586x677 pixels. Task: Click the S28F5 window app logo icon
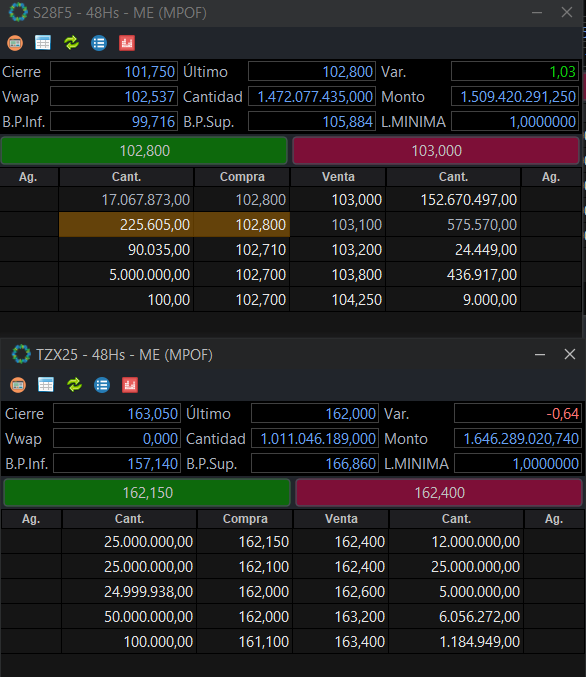pyautogui.click(x=18, y=12)
